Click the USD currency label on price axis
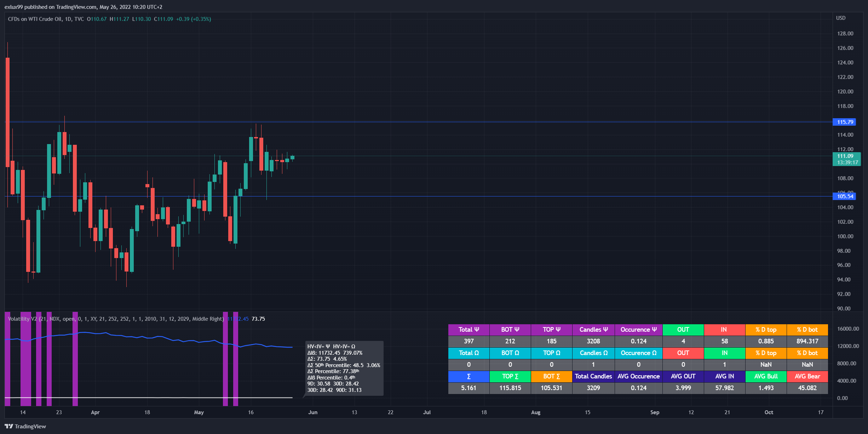 (x=841, y=18)
